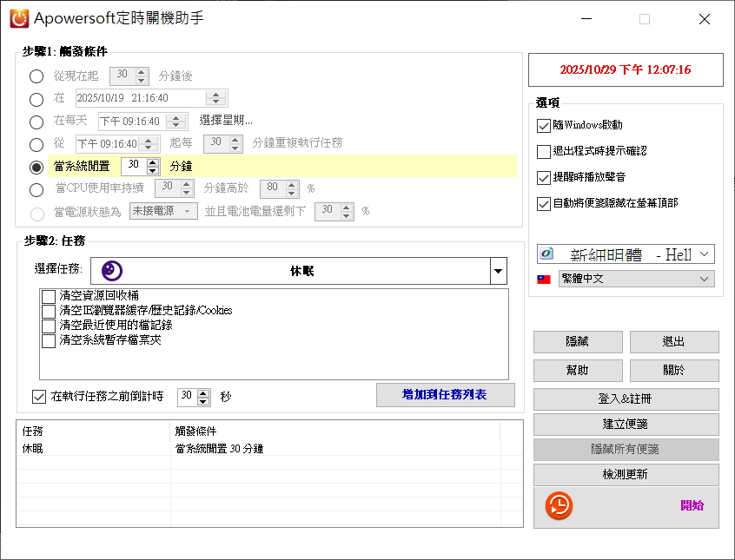Check 清空資源回收桶 option
This screenshot has width=735, height=560.
coord(49,297)
